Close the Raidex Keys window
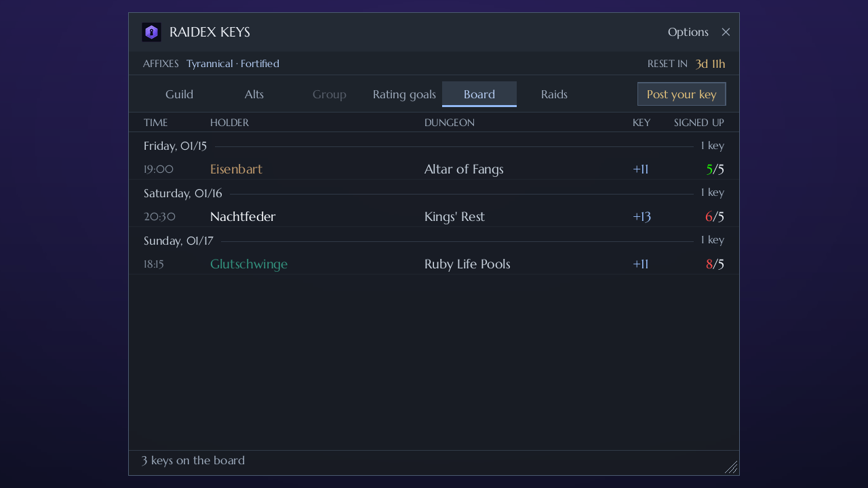The width and height of the screenshot is (868, 488). tap(726, 32)
